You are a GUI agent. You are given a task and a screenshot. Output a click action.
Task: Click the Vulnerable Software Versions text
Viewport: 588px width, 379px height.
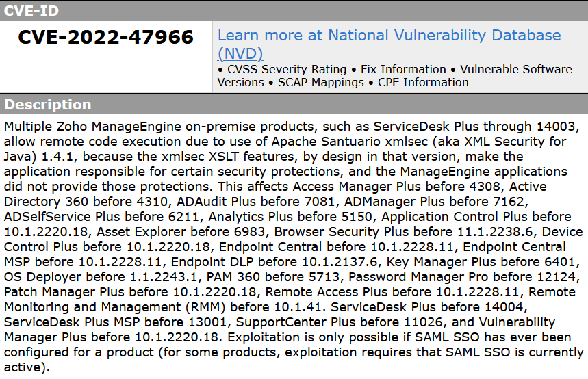[395, 76]
